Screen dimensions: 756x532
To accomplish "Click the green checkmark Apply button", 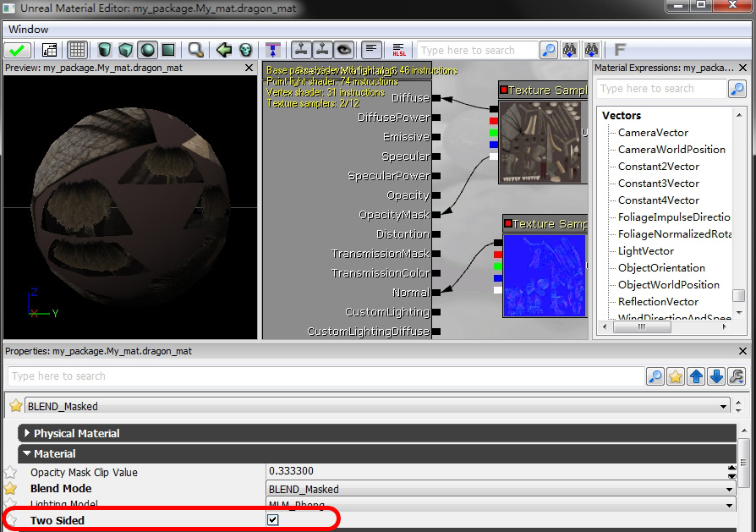I will [19, 50].
